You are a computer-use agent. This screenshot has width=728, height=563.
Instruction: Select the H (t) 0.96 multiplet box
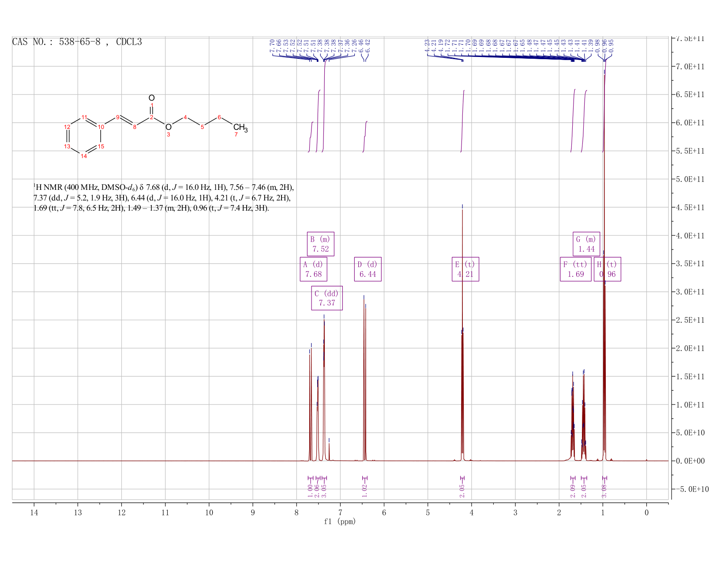point(608,269)
